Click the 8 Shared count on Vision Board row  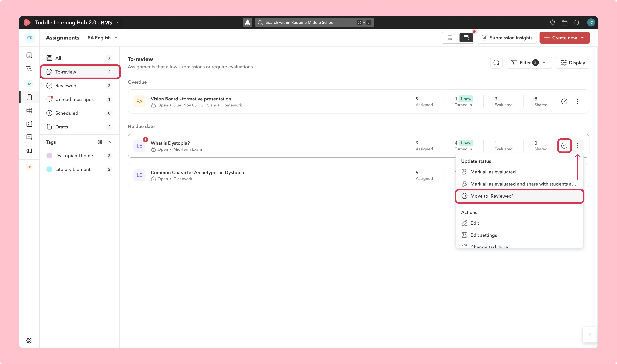pos(541,102)
